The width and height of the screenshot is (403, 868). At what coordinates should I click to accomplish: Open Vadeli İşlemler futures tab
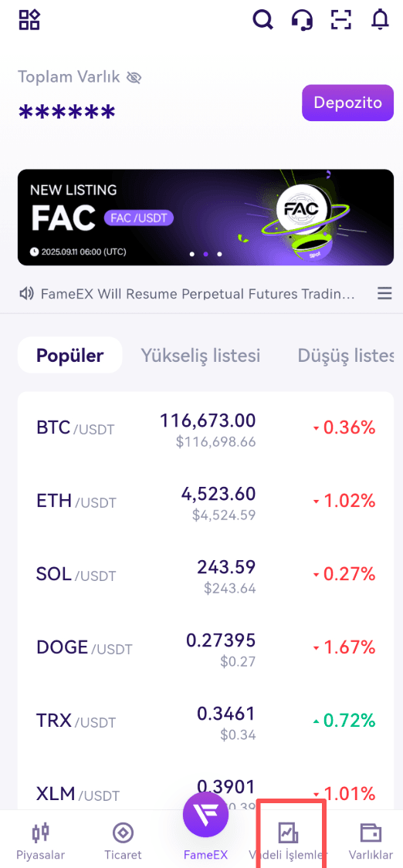click(289, 842)
